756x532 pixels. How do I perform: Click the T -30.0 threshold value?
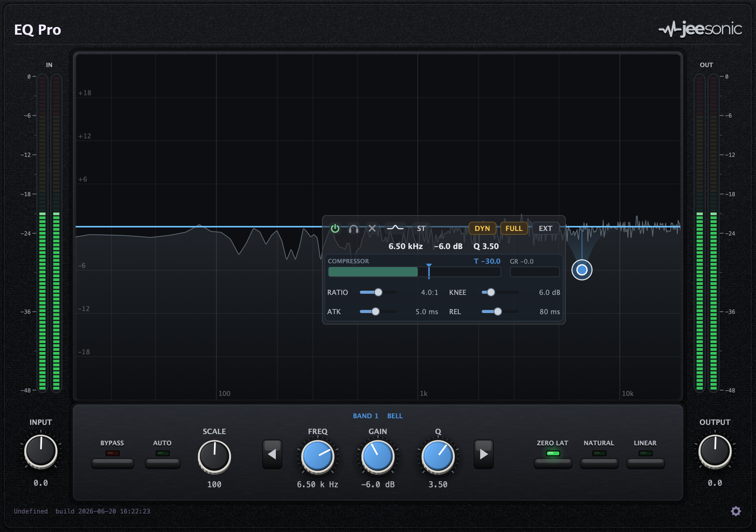point(487,261)
